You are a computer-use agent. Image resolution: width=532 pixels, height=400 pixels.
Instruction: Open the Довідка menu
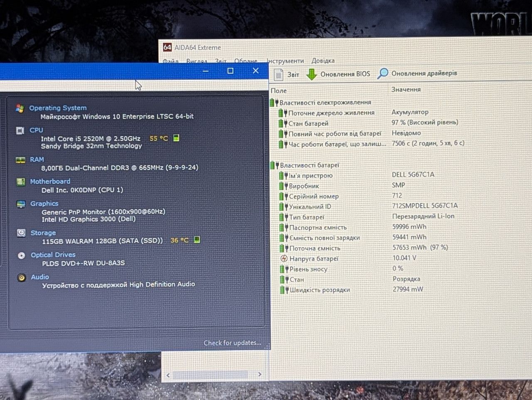[x=323, y=61]
